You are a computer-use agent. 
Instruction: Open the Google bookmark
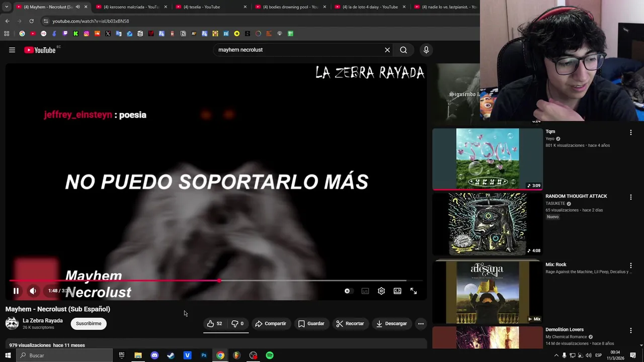pos(22,34)
